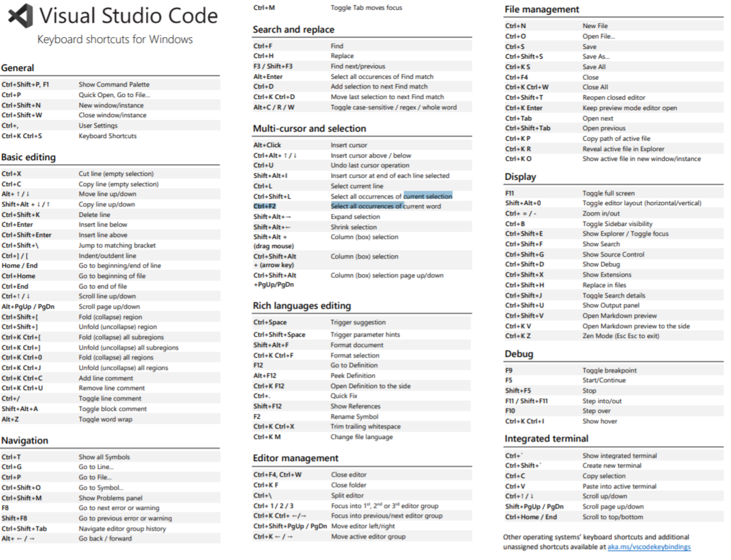Click the "Integrated terminal" section heading

pyautogui.click(x=546, y=438)
